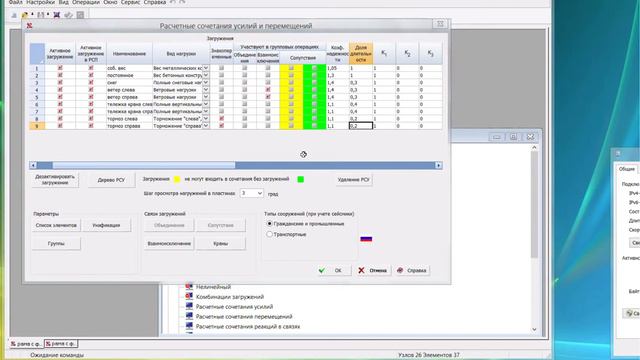Click the Доля длительности column header

pos(361,53)
